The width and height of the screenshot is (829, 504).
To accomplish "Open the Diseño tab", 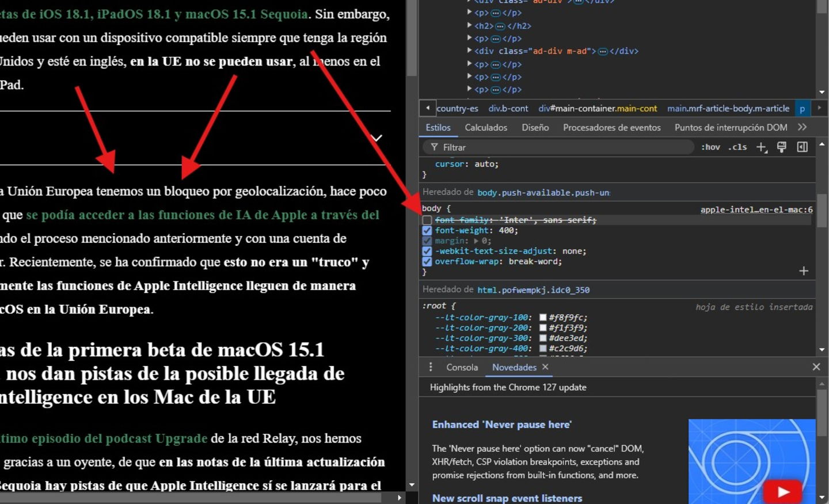I will click(535, 127).
